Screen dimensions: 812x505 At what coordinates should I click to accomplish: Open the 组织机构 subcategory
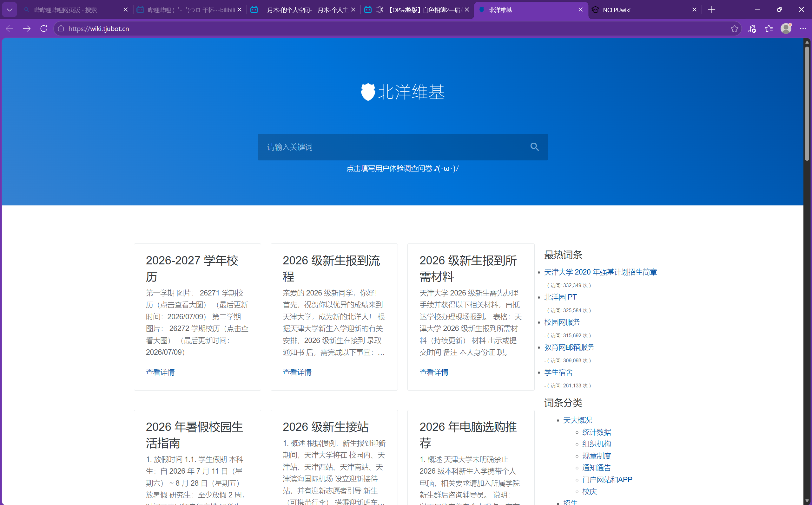tap(596, 444)
